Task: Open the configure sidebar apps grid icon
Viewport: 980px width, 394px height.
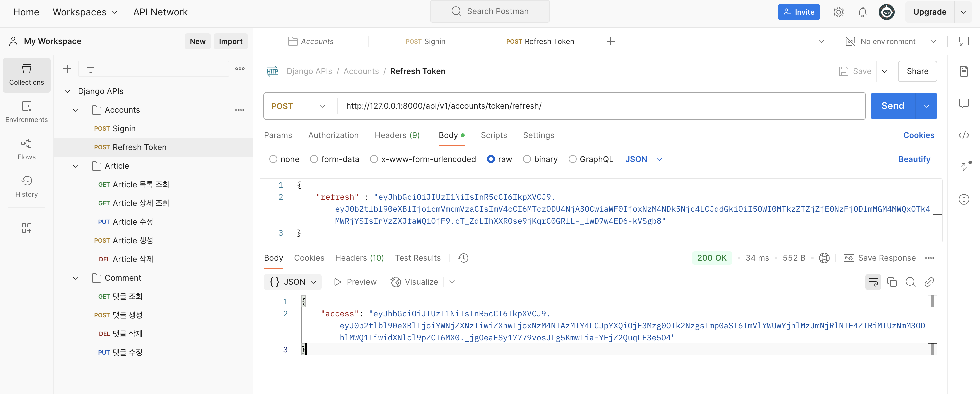Action: tap(26, 228)
